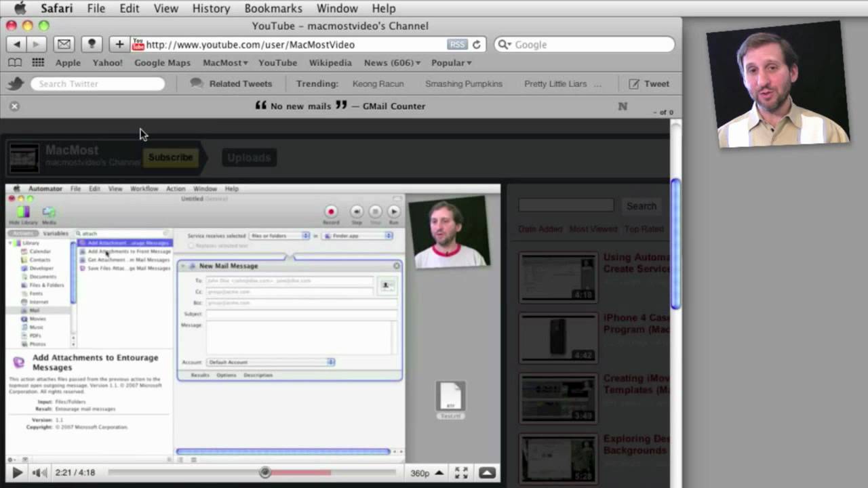Click the pop-out player icon
868x488 pixels.
tap(487, 473)
